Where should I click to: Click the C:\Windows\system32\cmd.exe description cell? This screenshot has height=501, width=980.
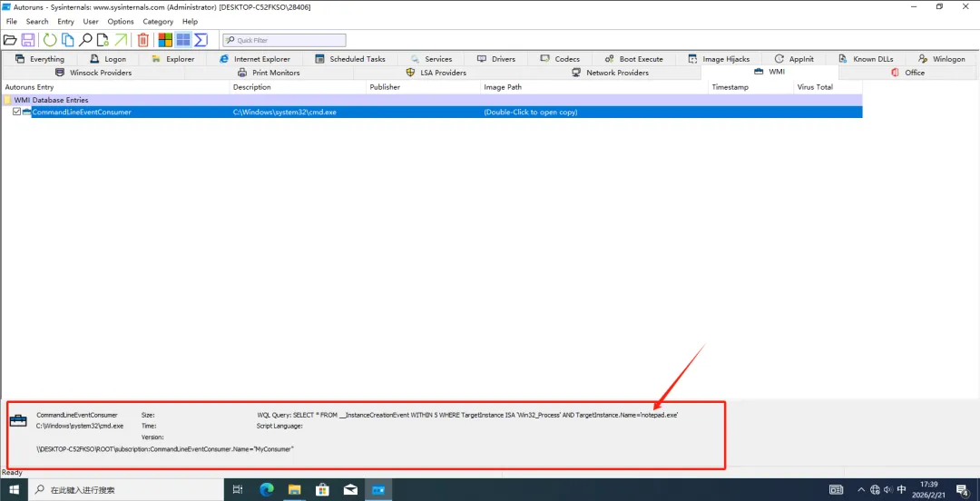[284, 112]
